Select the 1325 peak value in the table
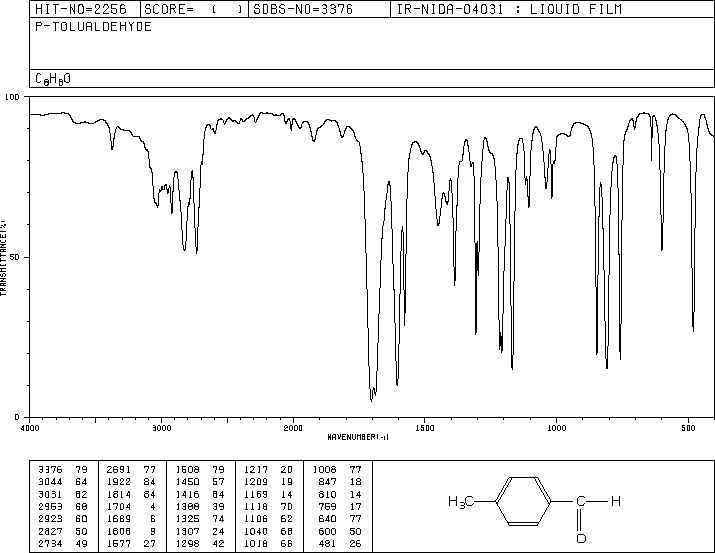 tap(187, 519)
